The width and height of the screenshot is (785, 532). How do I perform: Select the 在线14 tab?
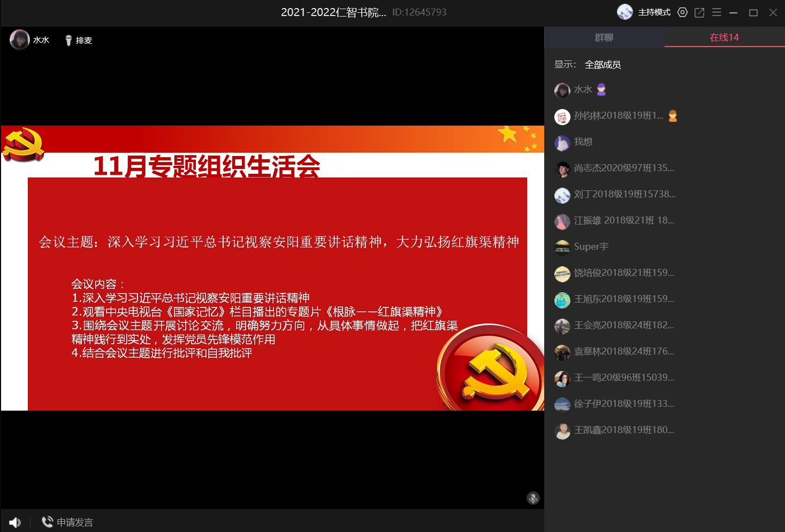(x=724, y=37)
